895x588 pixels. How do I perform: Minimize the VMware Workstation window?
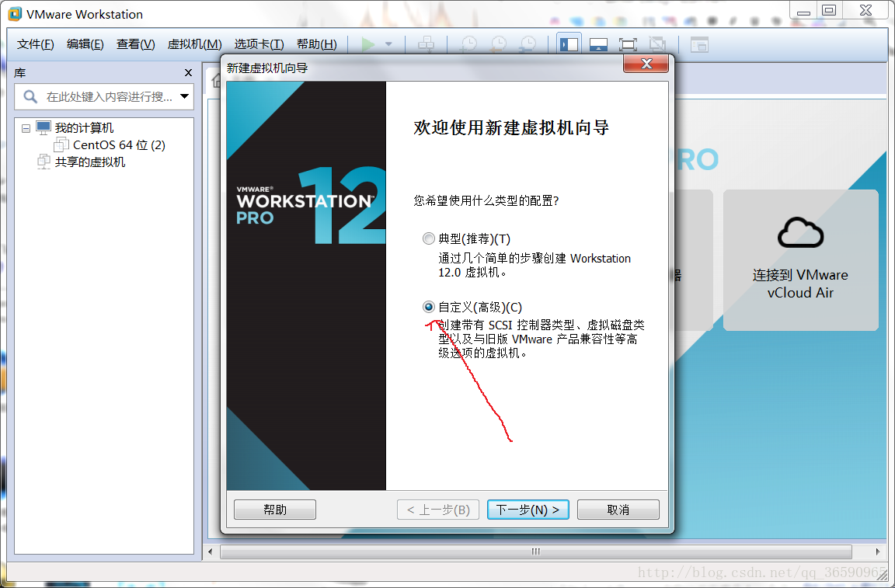click(803, 9)
